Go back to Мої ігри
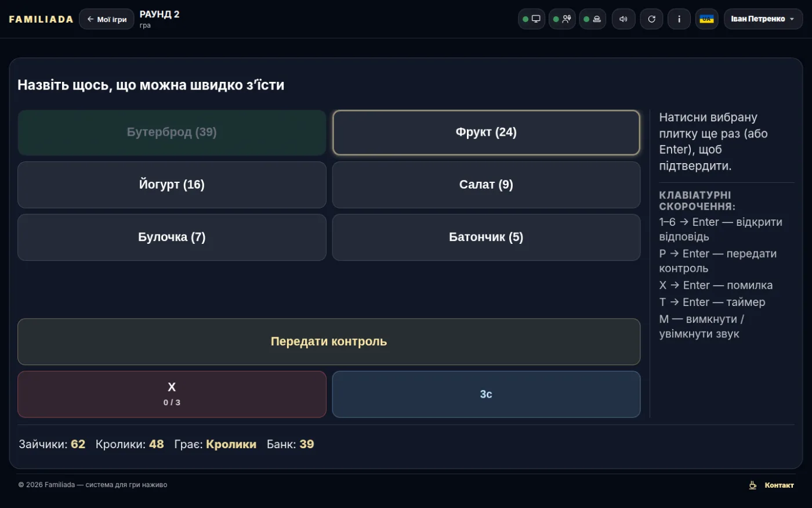 pyautogui.click(x=107, y=19)
